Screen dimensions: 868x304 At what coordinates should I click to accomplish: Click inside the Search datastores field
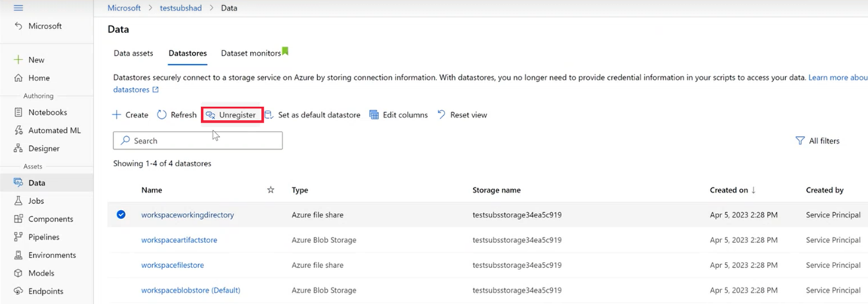point(197,141)
